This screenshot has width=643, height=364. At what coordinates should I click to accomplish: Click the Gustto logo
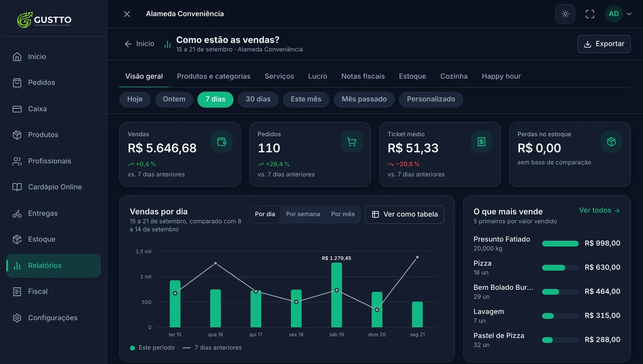click(x=44, y=19)
